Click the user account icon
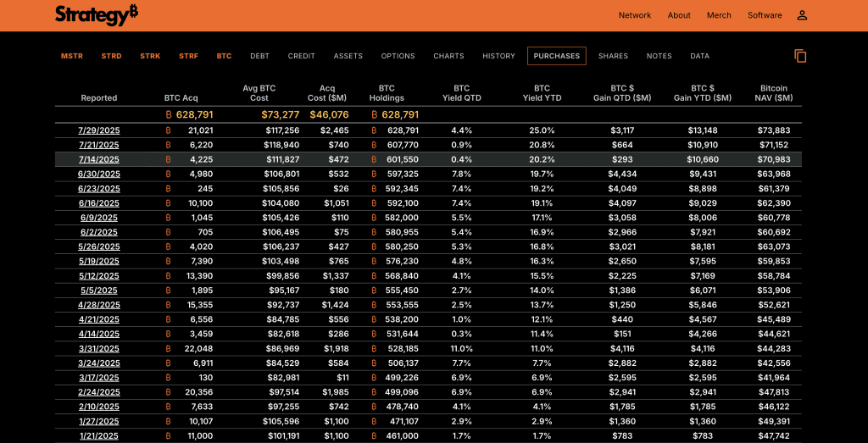Screen dimensions: 868x443 pyautogui.click(x=802, y=15)
